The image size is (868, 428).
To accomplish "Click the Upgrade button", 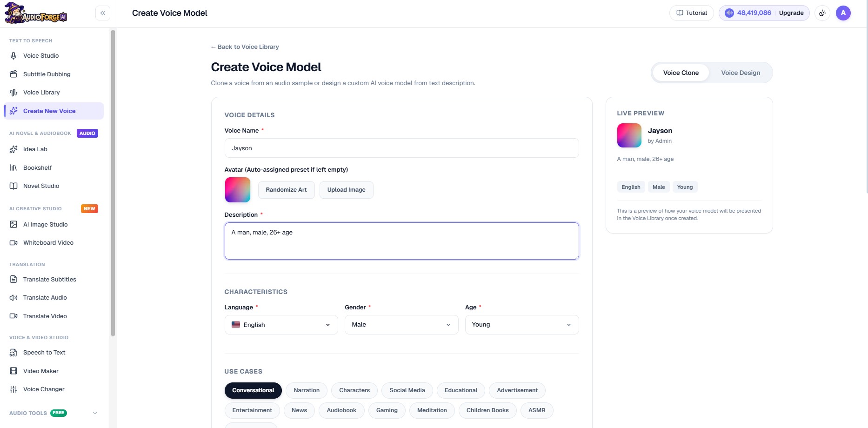I will click(x=791, y=13).
